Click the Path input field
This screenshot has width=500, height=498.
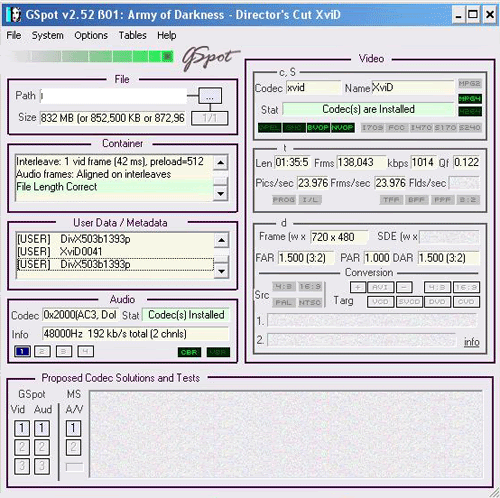click(x=113, y=96)
